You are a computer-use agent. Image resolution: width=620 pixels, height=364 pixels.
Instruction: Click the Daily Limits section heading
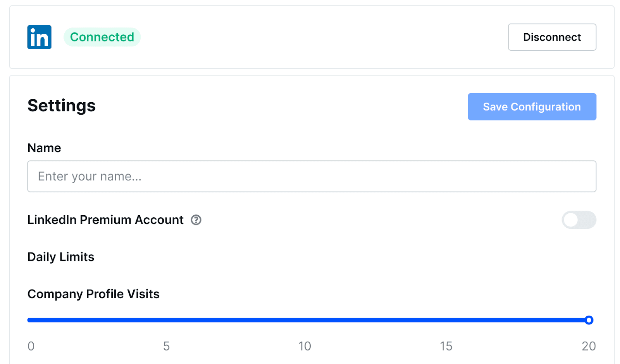pyautogui.click(x=61, y=257)
